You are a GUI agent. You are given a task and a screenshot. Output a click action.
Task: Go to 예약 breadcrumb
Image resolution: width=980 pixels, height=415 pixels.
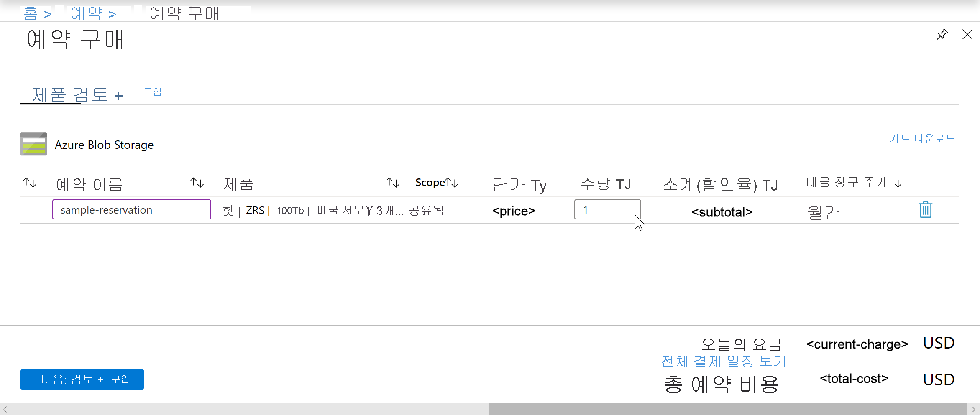tap(86, 13)
